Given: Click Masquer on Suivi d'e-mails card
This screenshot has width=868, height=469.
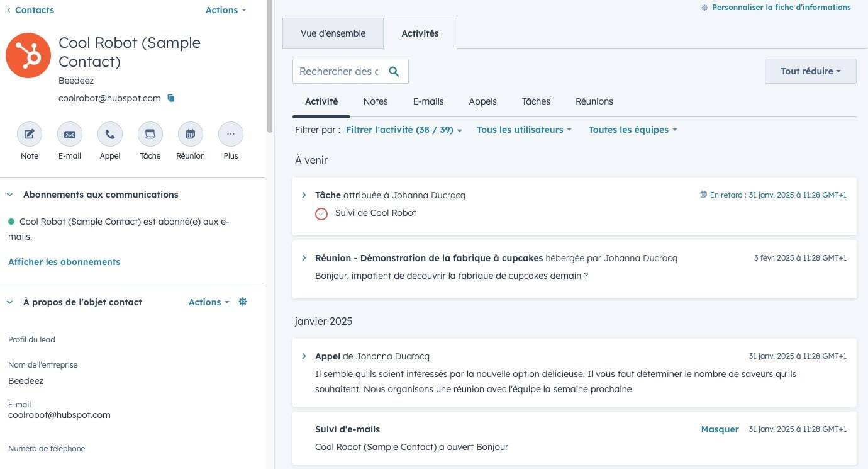Looking at the screenshot, I should (x=720, y=429).
